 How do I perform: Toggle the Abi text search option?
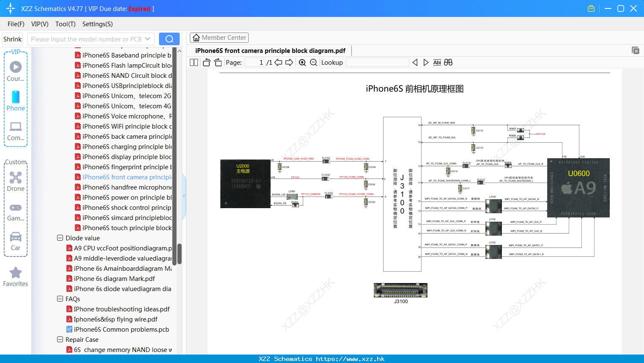437,63
